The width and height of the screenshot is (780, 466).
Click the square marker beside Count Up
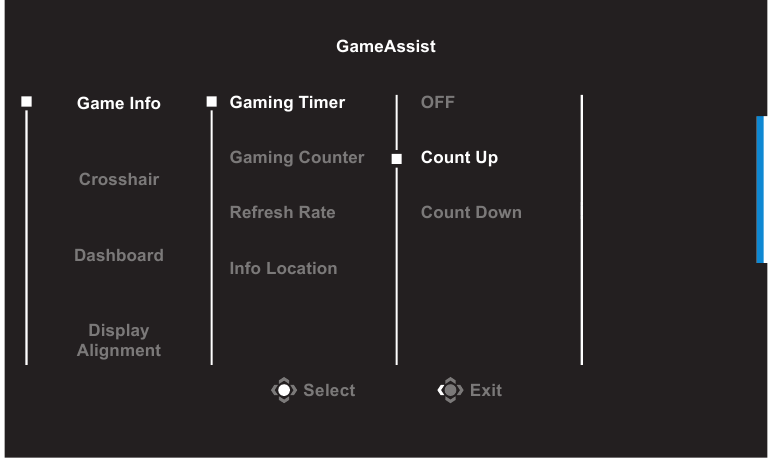coord(396,159)
